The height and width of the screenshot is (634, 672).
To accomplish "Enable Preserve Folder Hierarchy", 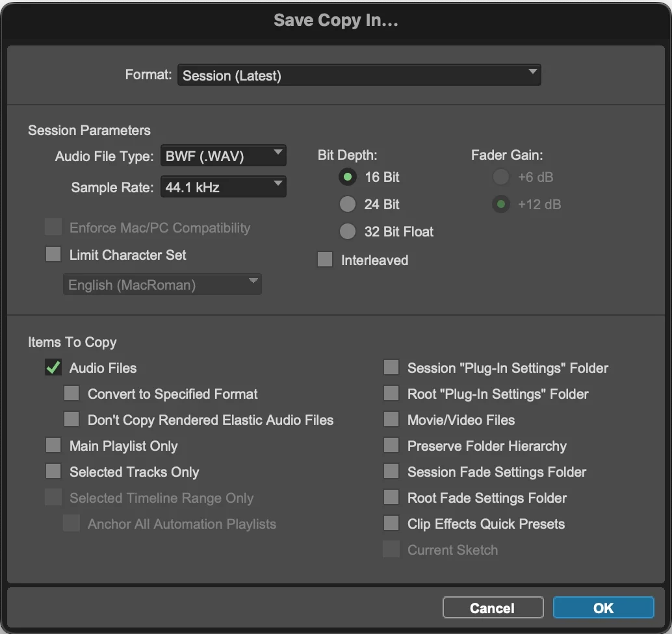I will [391, 446].
